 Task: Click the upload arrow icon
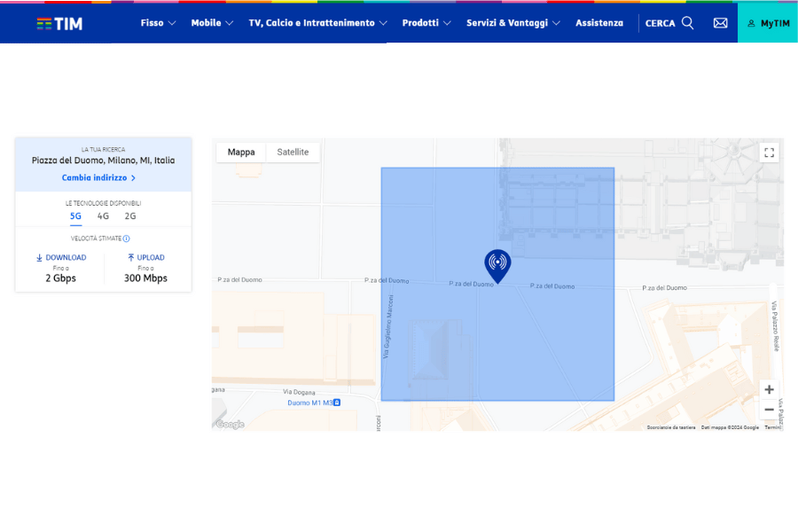tap(131, 258)
